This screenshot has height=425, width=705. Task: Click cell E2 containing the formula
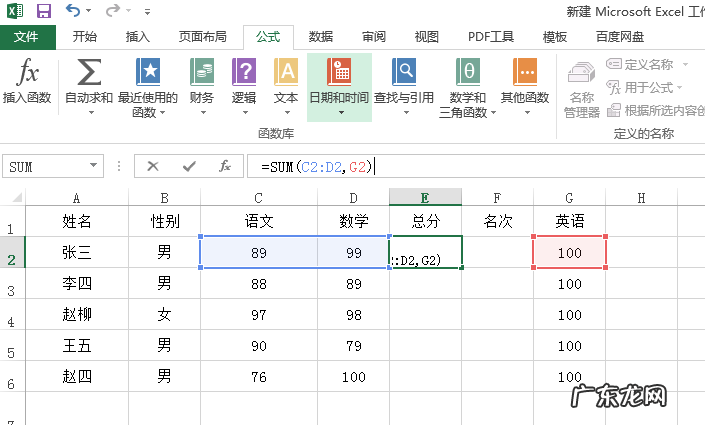[425, 252]
